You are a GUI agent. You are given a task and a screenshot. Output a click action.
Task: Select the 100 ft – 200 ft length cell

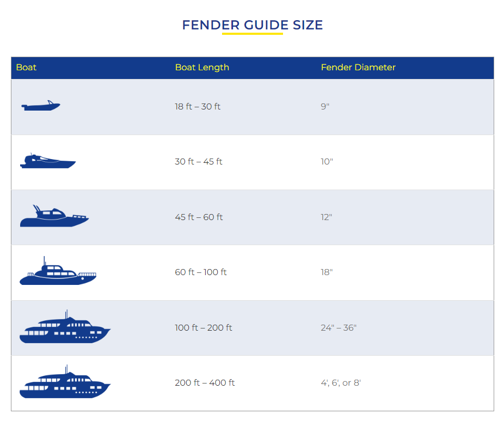point(204,328)
